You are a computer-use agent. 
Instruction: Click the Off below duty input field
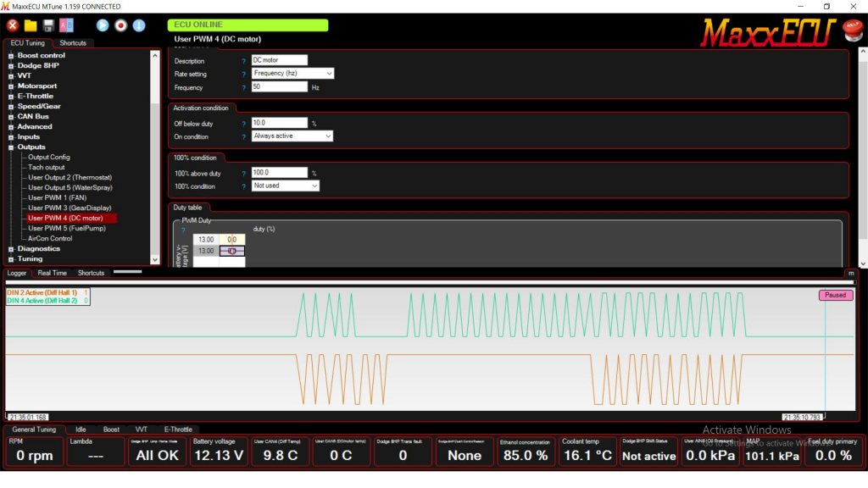(279, 123)
